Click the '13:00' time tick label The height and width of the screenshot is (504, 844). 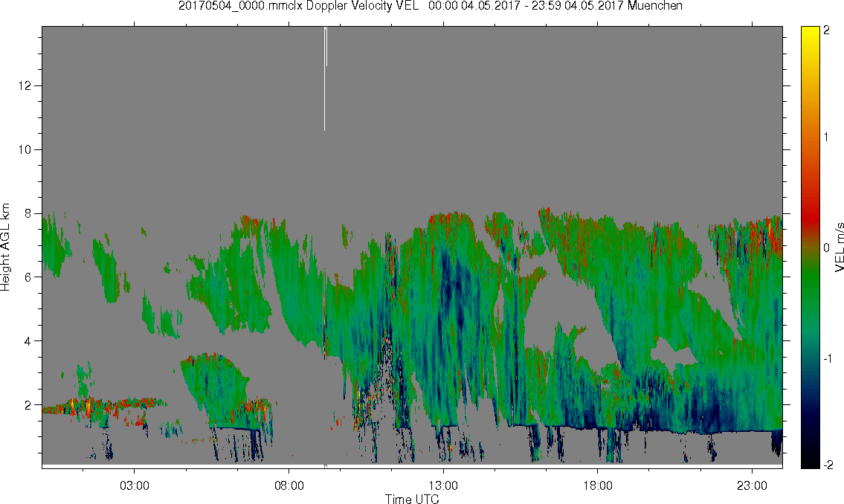[443, 485]
